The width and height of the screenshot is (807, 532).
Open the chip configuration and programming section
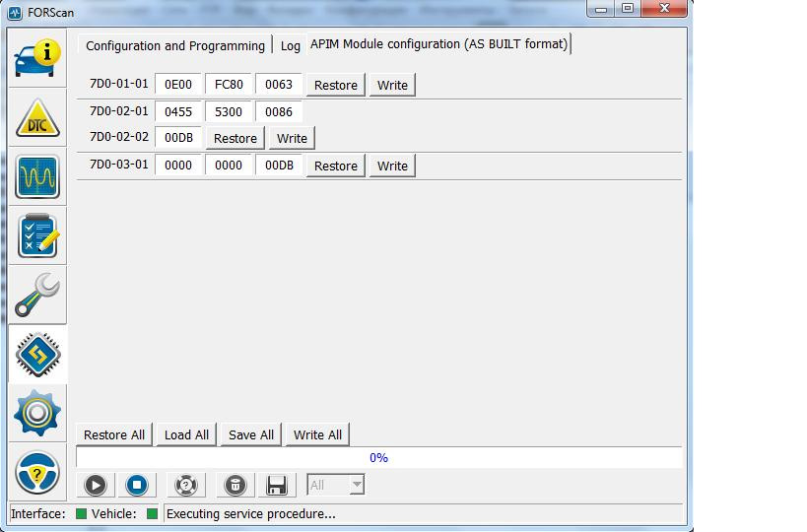pyautogui.click(x=37, y=354)
